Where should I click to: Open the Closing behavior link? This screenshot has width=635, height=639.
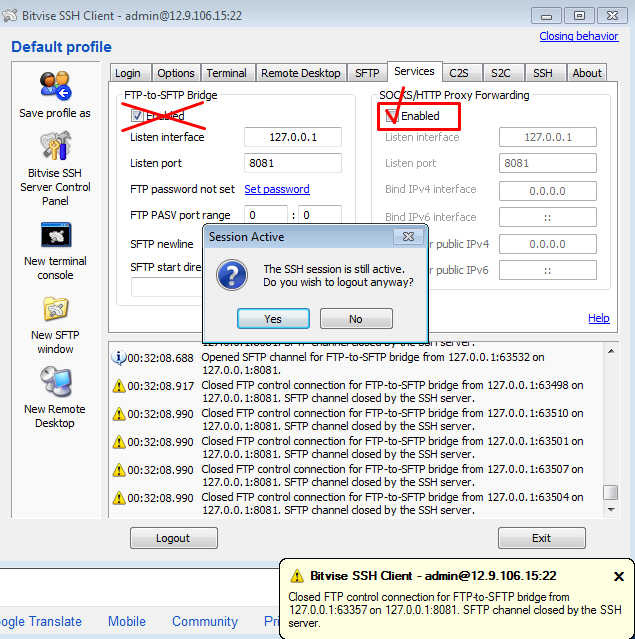[579, 36]
